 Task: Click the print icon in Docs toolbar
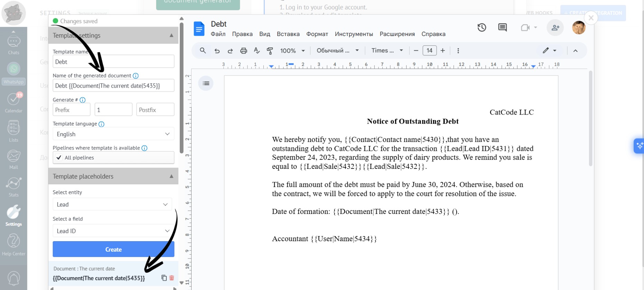243,51
